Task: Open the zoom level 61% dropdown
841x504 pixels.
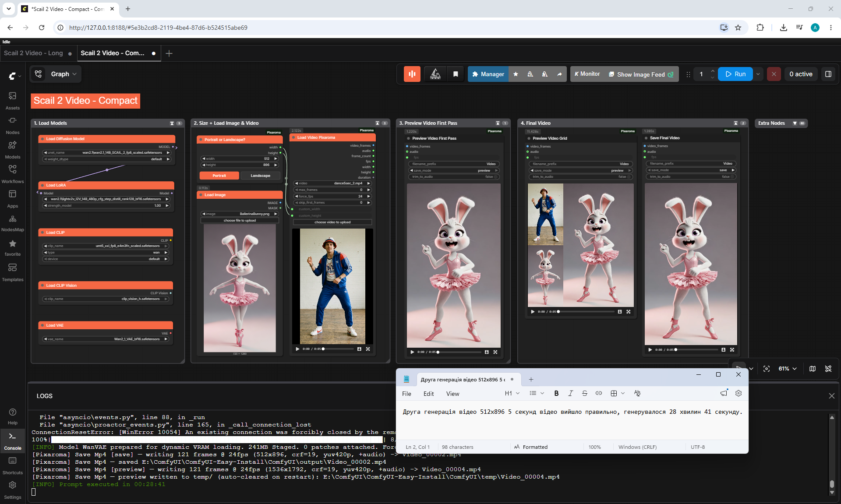Action: pyautogui.click(x=788, y=369)
